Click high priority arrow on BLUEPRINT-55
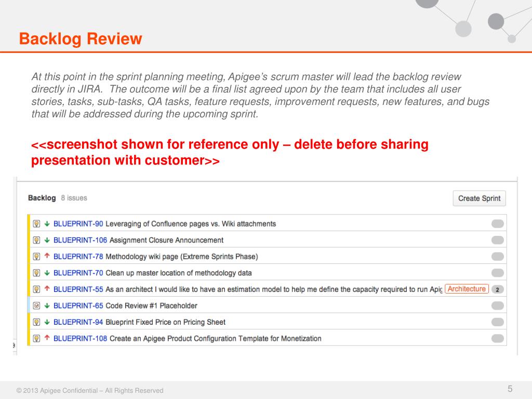The height and width of the screenshot is (399, 532). coord(47,289)
